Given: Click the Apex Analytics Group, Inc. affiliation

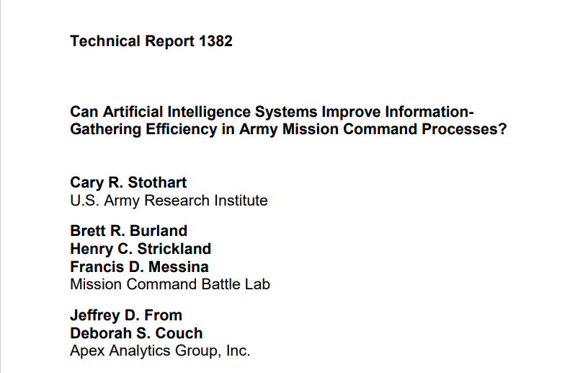Looking at the screenshot, I should point(160,351).
